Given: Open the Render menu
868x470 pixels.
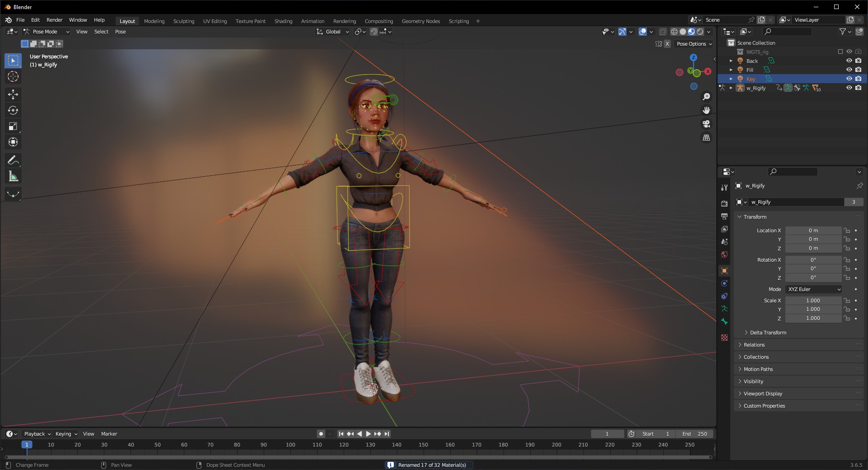Looking at the screenshot, I should (x=54, y=20).
